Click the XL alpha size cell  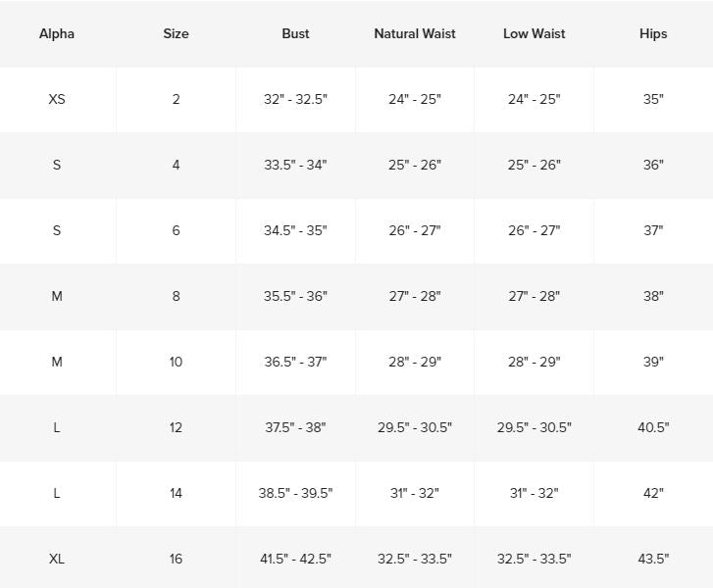(x=57, y=559)
